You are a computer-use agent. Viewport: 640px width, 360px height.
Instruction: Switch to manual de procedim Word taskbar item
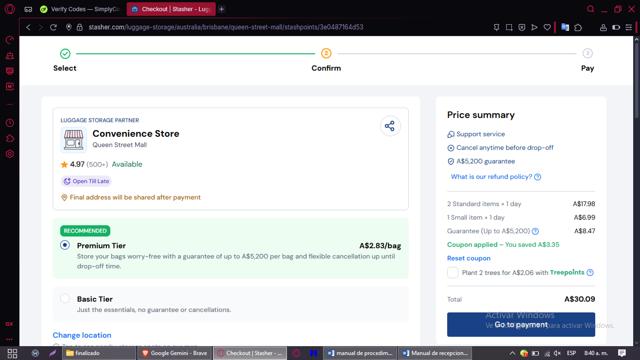tap(360, 353)
